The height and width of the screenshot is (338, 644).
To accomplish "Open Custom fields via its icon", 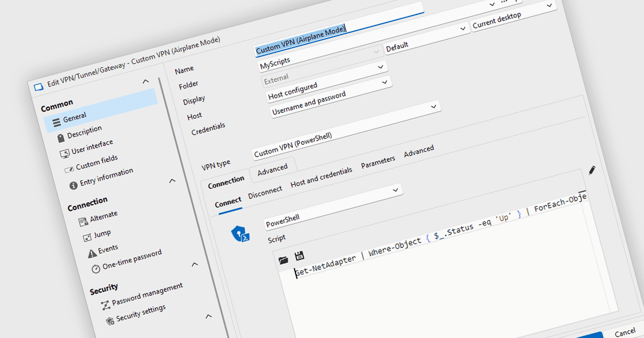I will pyautogui.click(x=69, y=168).
